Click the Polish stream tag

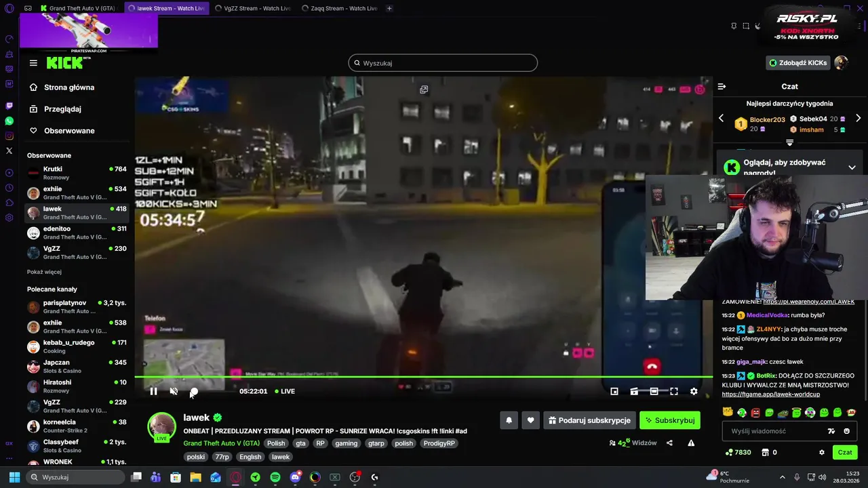276,443
